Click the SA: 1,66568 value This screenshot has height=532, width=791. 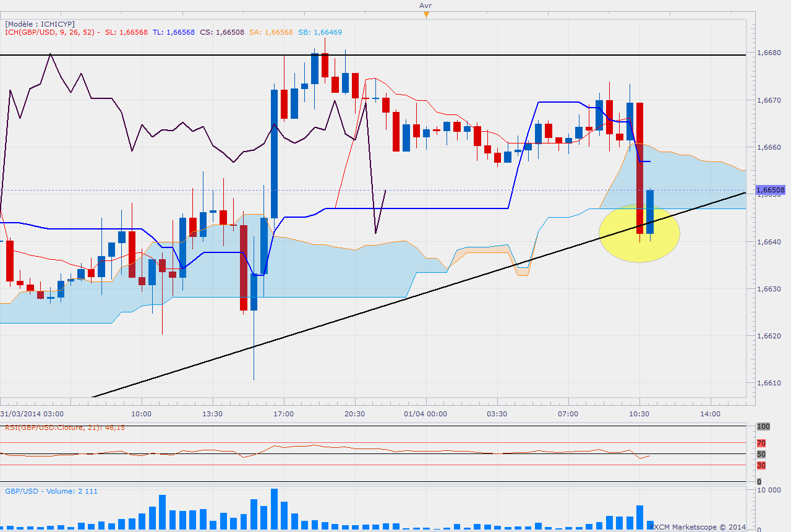[271, 32]
